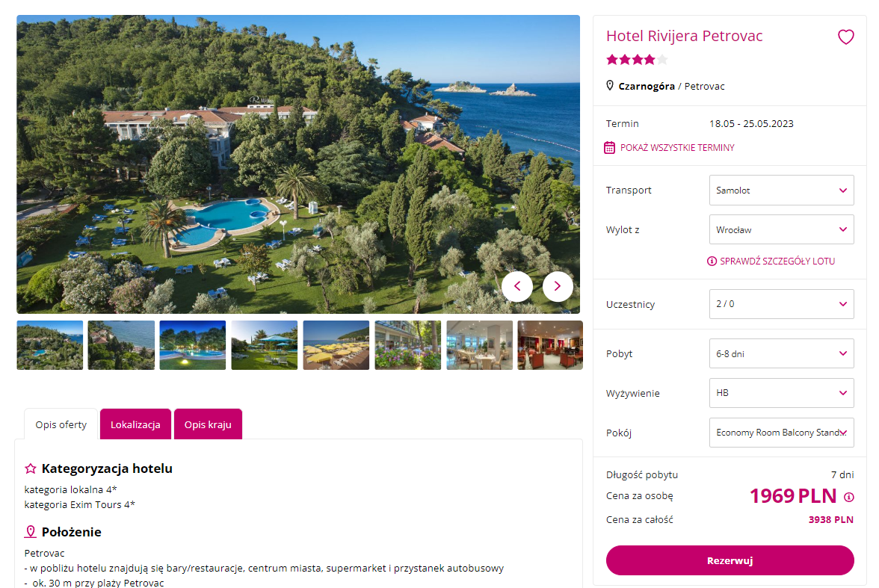Expand the Wylot z dropdown showing Wrocław
This screenshot has height=588, width=879.
pyautogui.click(x=781, y=229)
